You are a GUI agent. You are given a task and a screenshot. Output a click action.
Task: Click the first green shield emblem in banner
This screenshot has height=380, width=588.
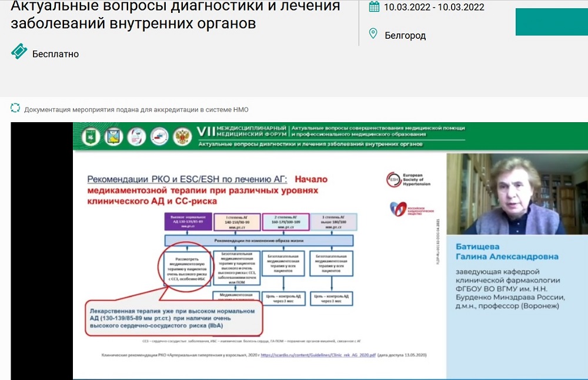tap(89, 137)
